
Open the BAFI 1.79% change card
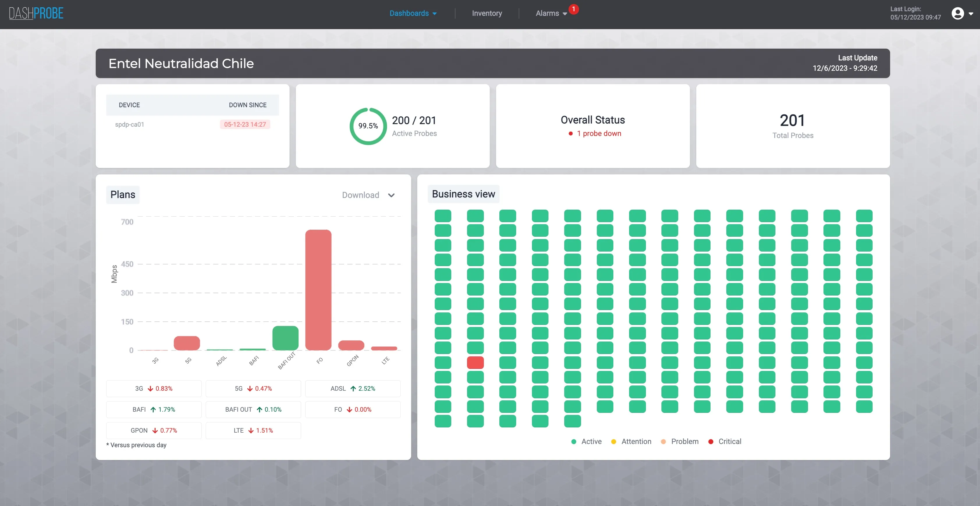tap(154, 409)
